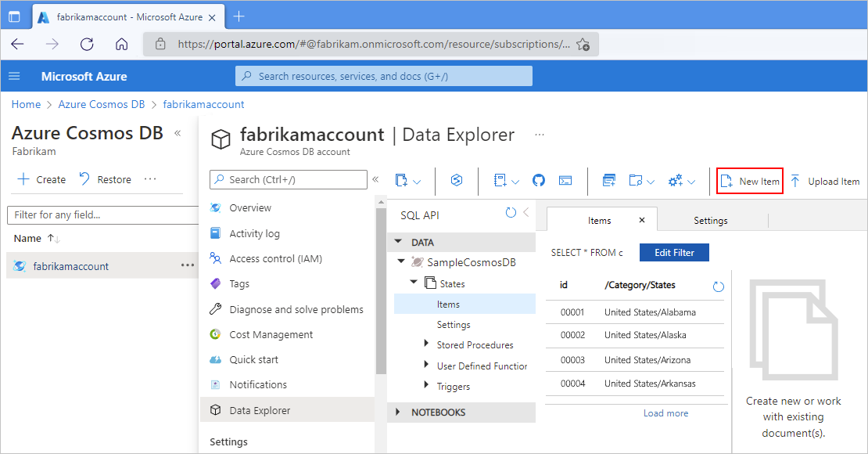Switch to the Settings tab
The width and height of the screenshot is (868, 454).
pos(710,220)
